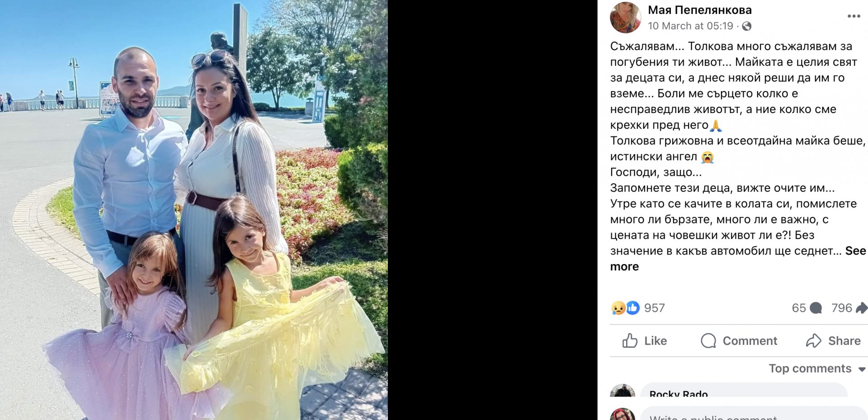Click the 796 shares count
This screenshot has height=420, width=868.
pos(841,308)
